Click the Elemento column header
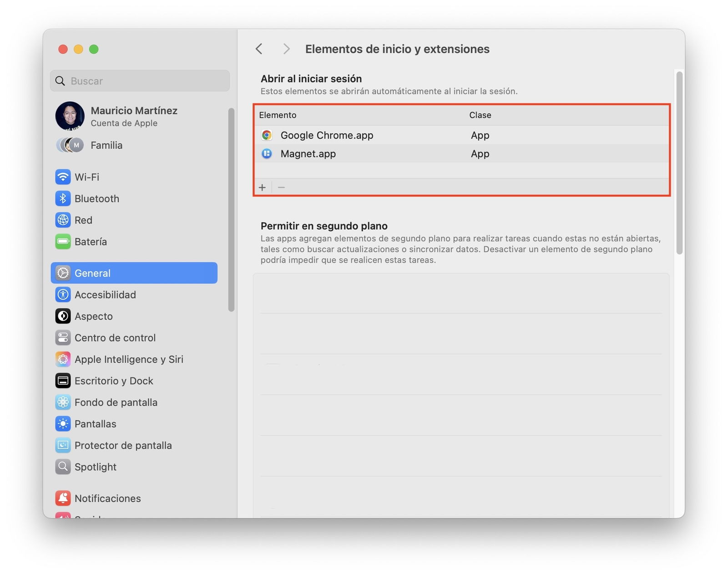 tap(278, 115)
